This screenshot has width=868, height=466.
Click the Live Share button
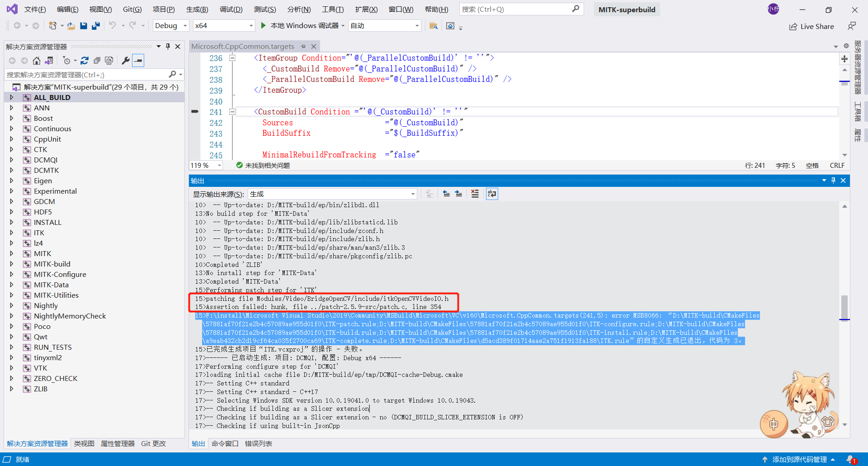pos(811,26)
